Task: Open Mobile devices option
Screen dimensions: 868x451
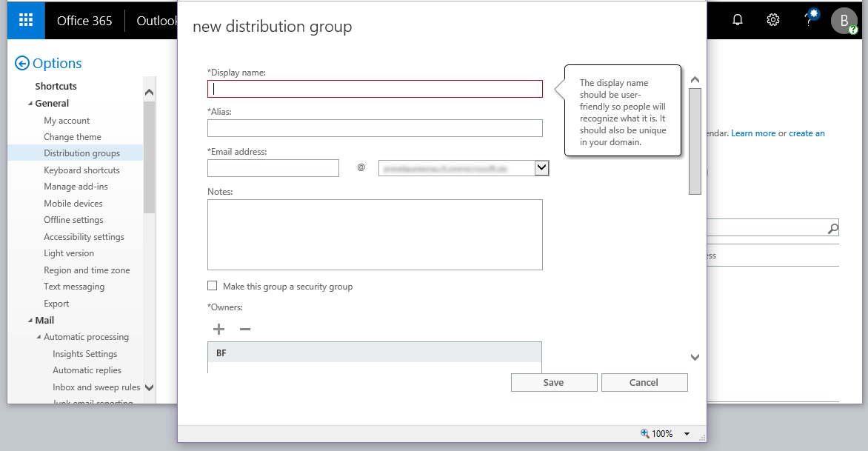Action: coord(73,204)
